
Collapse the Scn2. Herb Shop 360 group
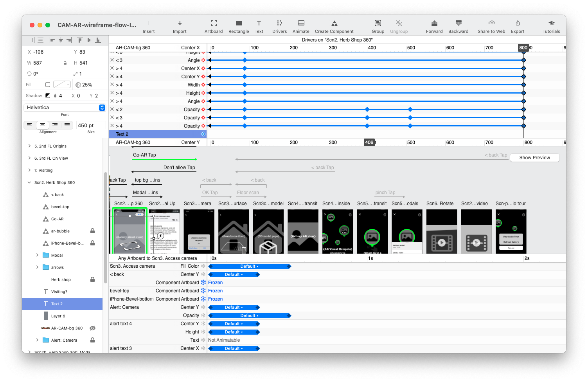click(x=29, y=182)
